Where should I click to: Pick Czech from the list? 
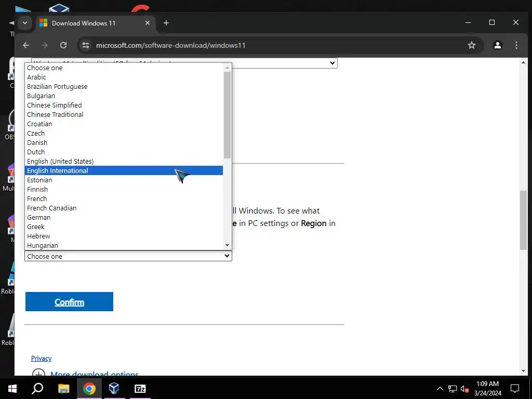coord(124,133)
